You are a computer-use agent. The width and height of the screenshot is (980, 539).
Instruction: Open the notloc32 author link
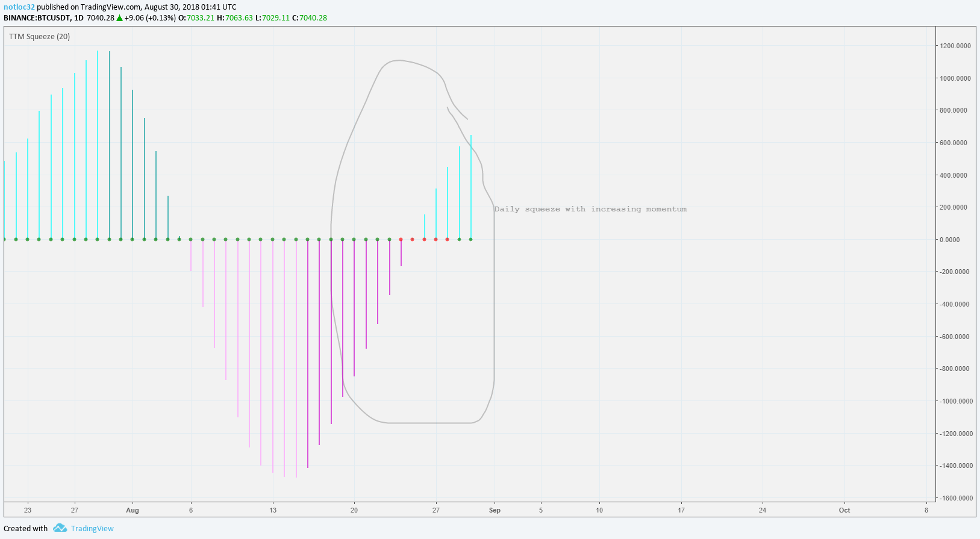click(19, 7)
